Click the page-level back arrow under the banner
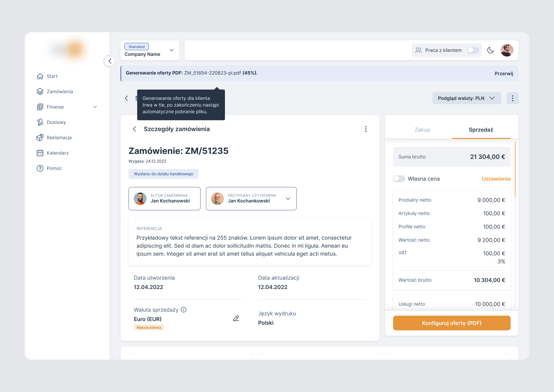Image resolution: width=554 pixels, height=392 pixels. click(126, 98)
